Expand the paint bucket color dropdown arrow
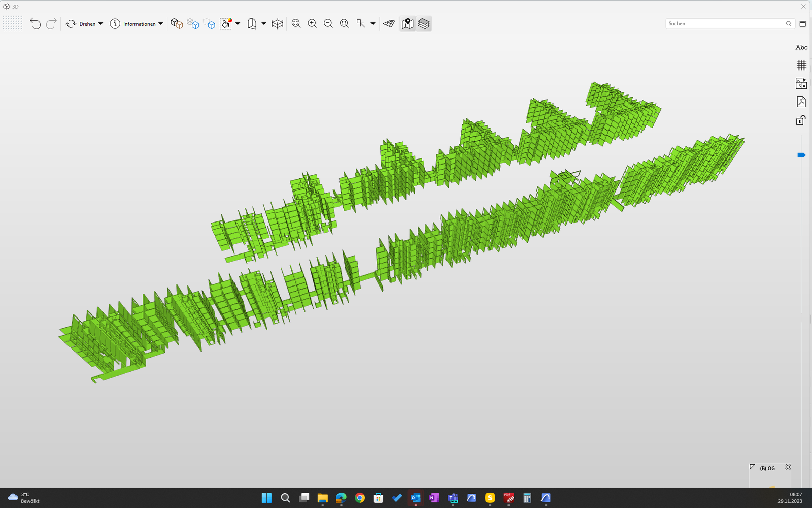Screen dimensions: 812x508 tap(238, 24)
